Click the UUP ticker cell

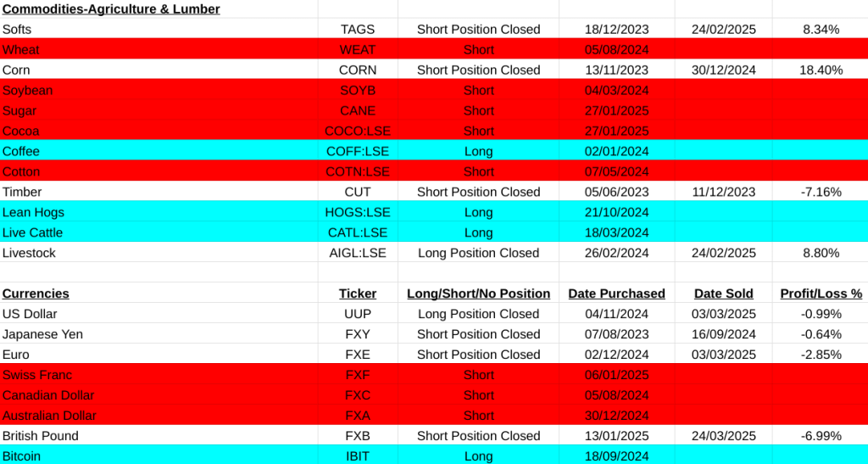click(x=357, y=314)
